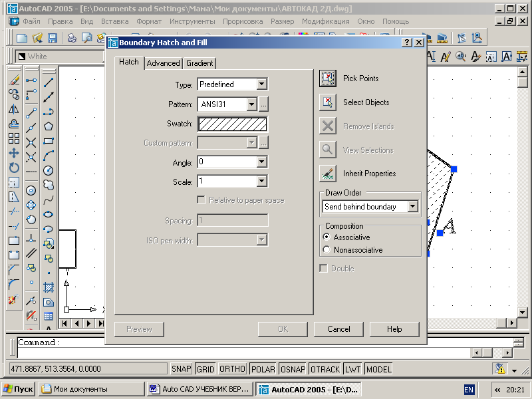
Task: Toggle ORTHO mode in status bar
Action: point(232,369)
